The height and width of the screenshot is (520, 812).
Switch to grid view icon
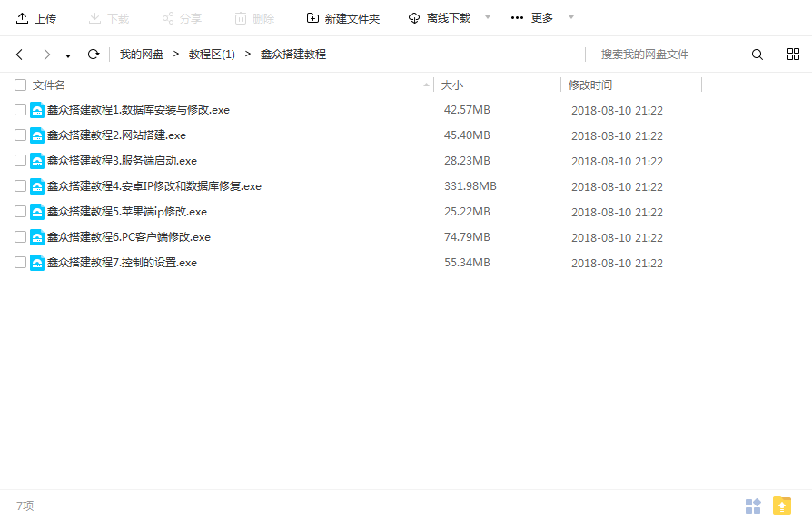pos(793,55)
